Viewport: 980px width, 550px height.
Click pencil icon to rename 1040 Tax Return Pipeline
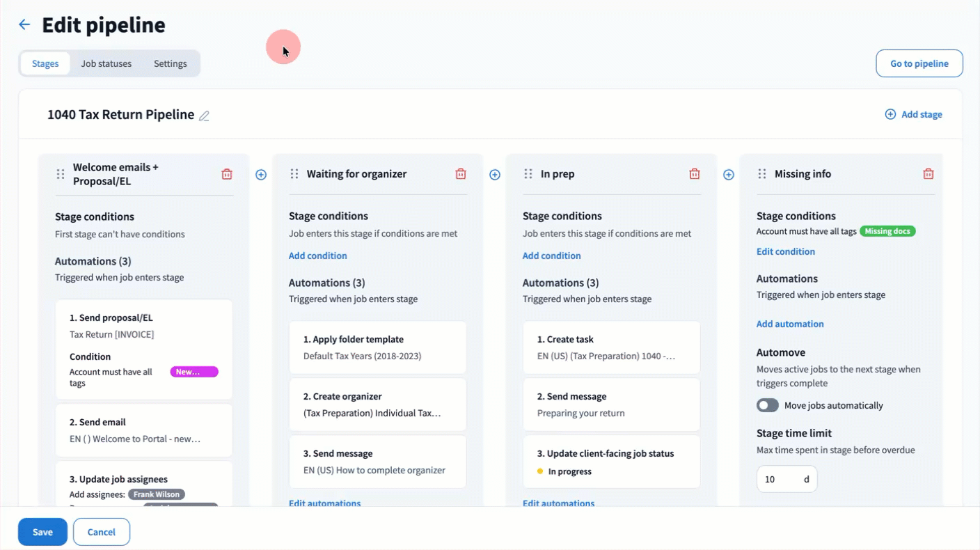[204, 116]
